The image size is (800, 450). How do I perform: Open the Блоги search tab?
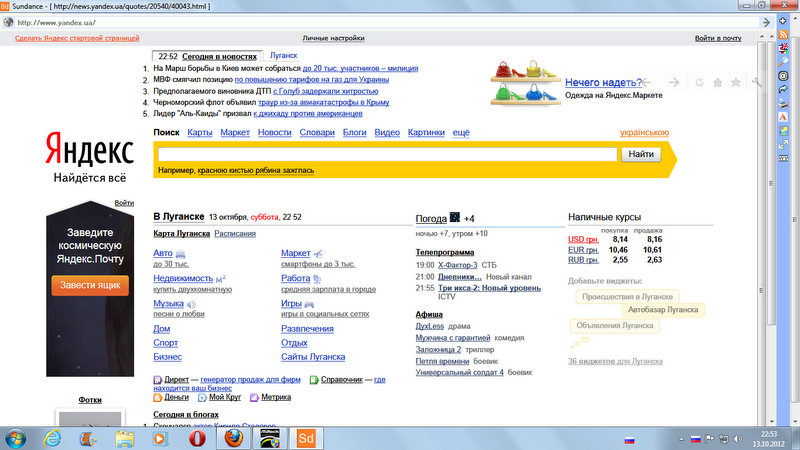[355, 132]
